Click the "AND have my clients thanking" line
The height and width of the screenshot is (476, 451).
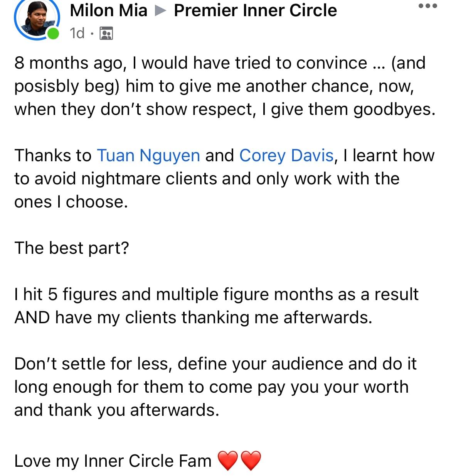193,317
